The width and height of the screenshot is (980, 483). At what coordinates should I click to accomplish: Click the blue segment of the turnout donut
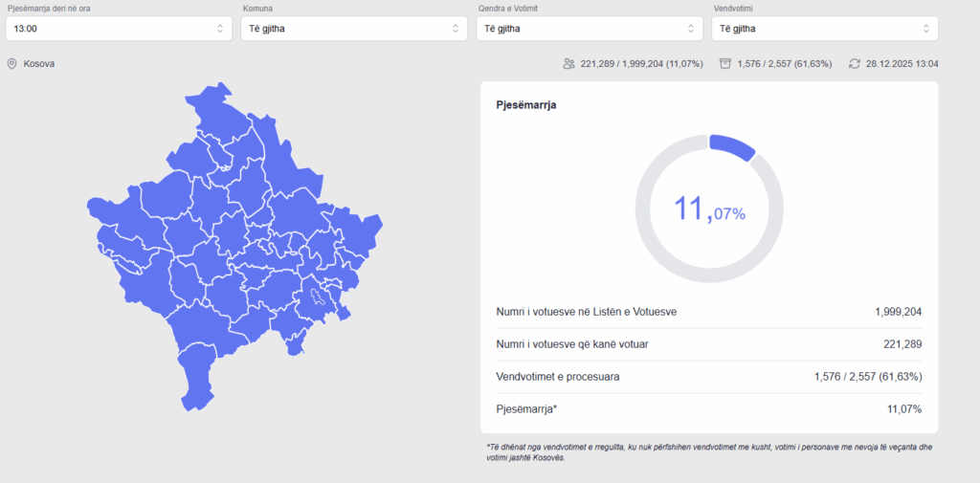coord(732,145)
